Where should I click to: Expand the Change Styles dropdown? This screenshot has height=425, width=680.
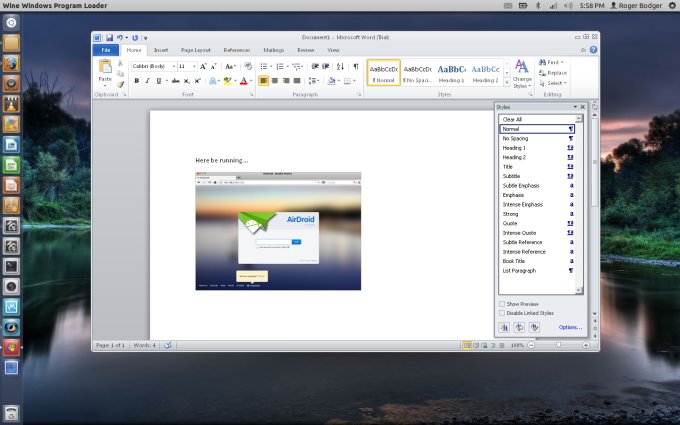522,82
